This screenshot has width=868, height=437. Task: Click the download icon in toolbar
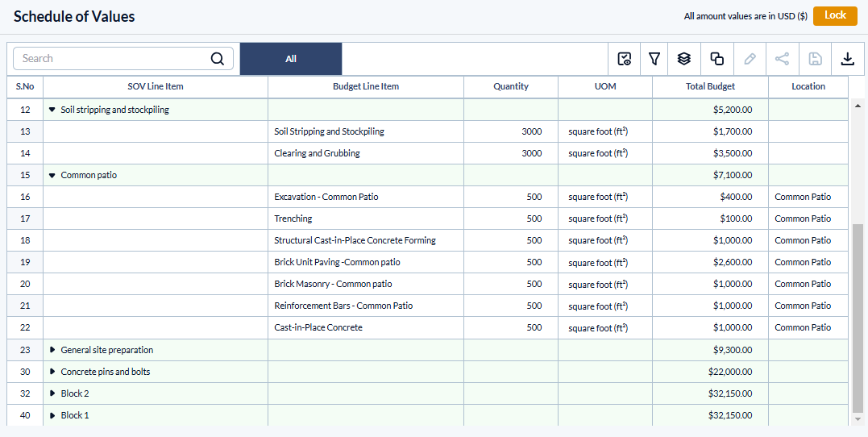[847, 59]
